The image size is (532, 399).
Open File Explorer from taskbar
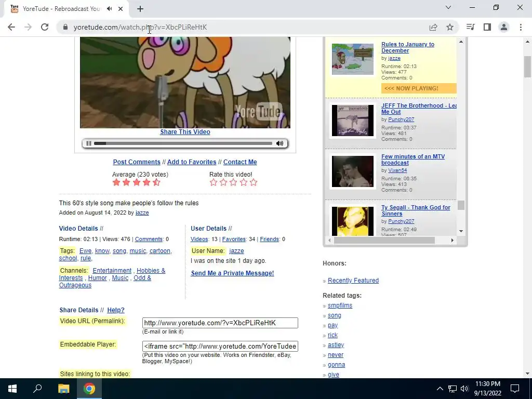(x=63, y=389)
